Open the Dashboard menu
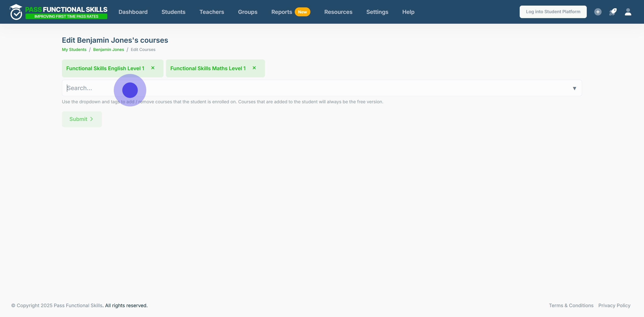Screen dimensions: 644x317 [x=133, y=12]
